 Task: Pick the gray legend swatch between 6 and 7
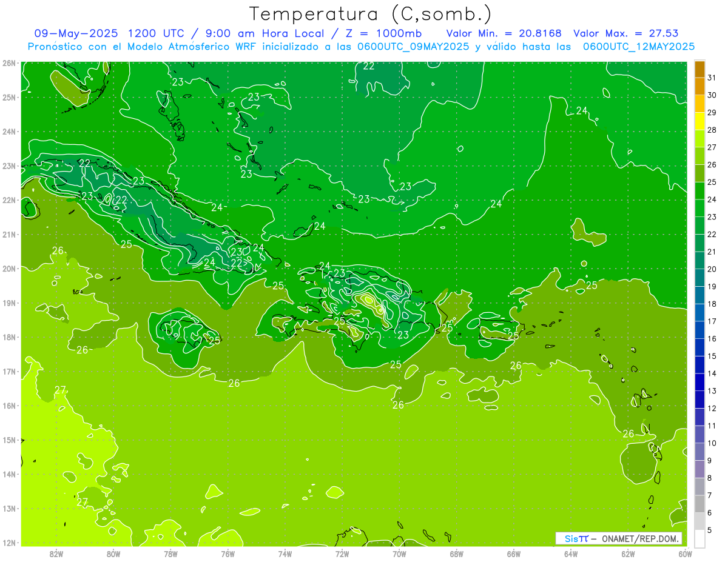pyautogui.click(x=699, y=504)
